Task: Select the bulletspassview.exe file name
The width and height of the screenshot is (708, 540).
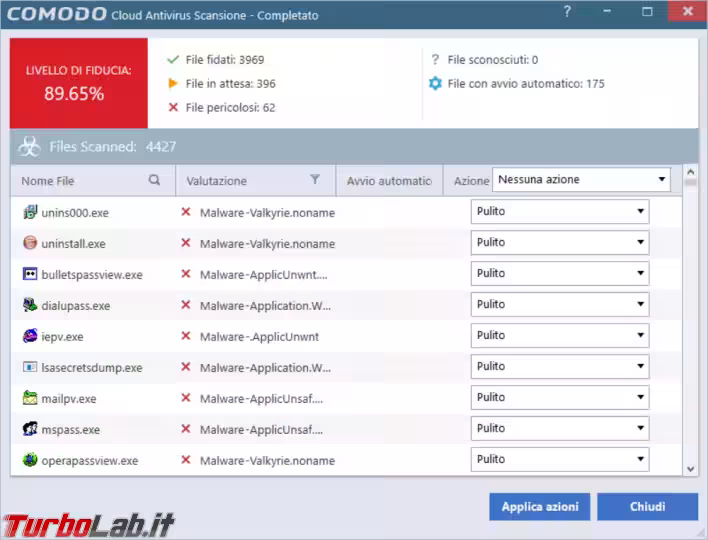Action: pyautogui.click(x=92, y=275)
